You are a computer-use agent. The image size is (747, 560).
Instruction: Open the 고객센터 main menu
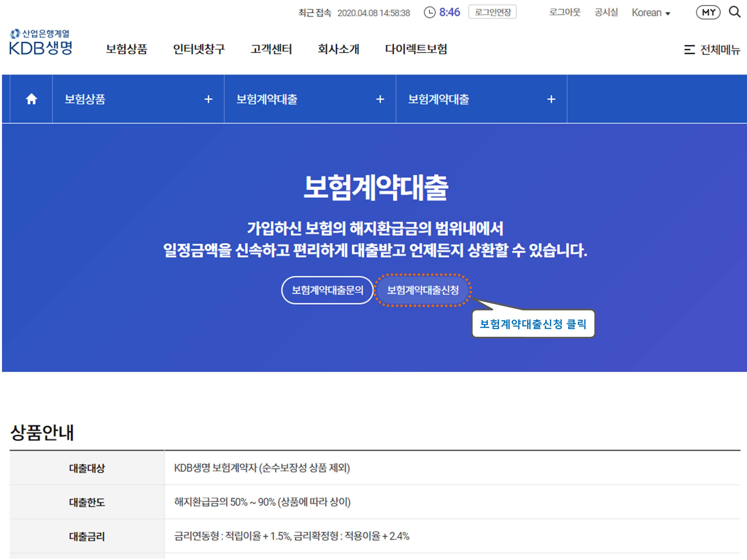(x=271, y=49)
